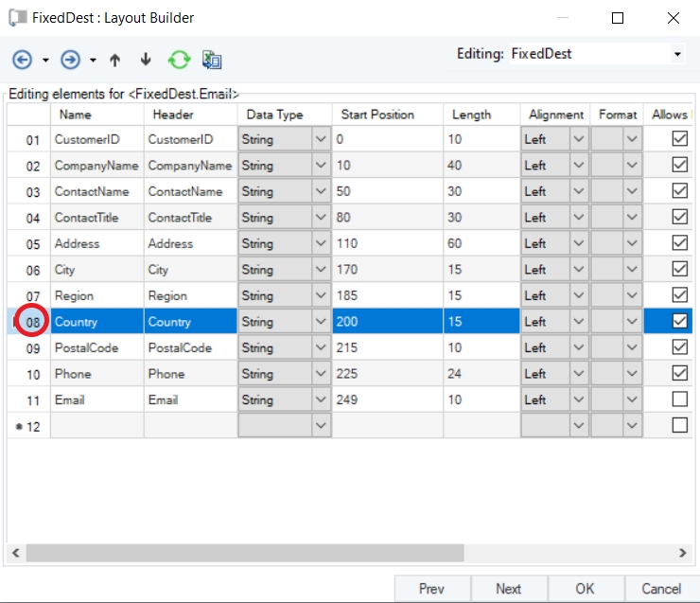Expand the Editing FixedDest dropdown
This screenshot has width=700, height=603.
pos(677,55)
